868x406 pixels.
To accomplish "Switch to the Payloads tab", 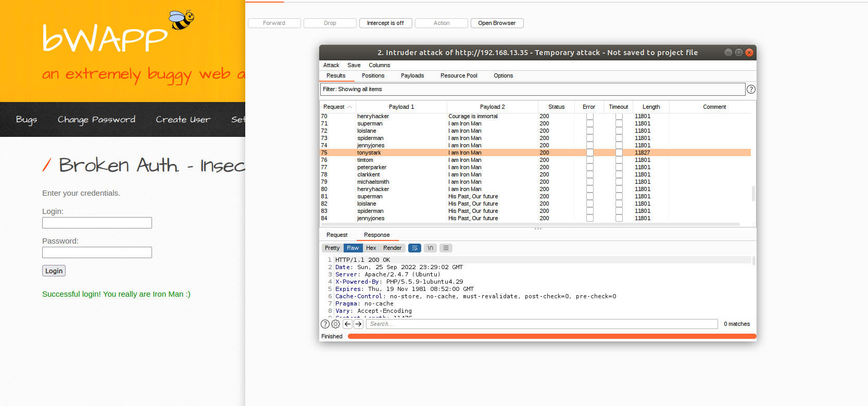I will (x=412, y=76).
